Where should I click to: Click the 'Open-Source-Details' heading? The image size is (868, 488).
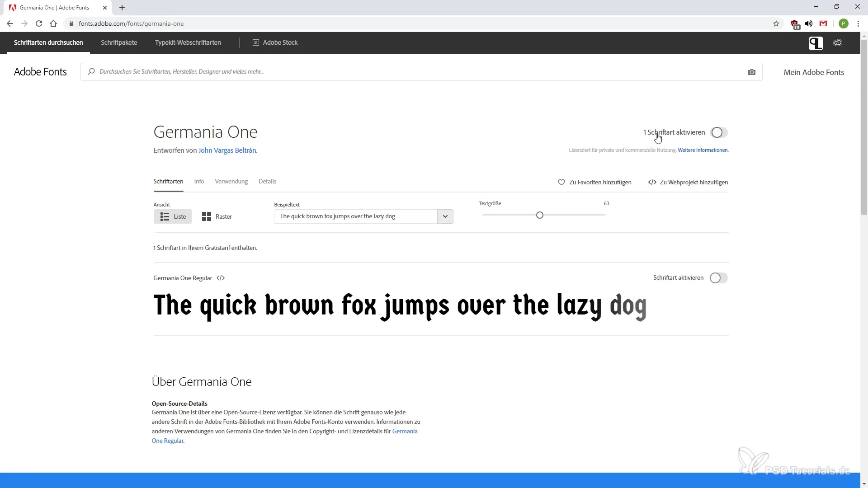(179, 404)
